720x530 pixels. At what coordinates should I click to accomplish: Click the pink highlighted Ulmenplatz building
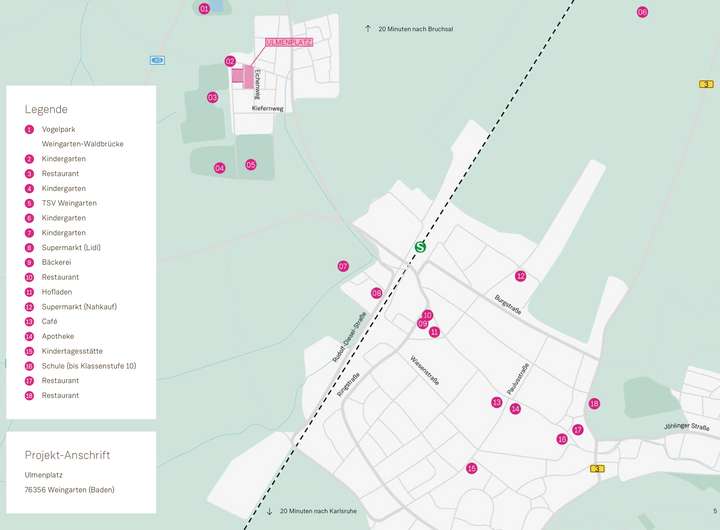(242, 75)
